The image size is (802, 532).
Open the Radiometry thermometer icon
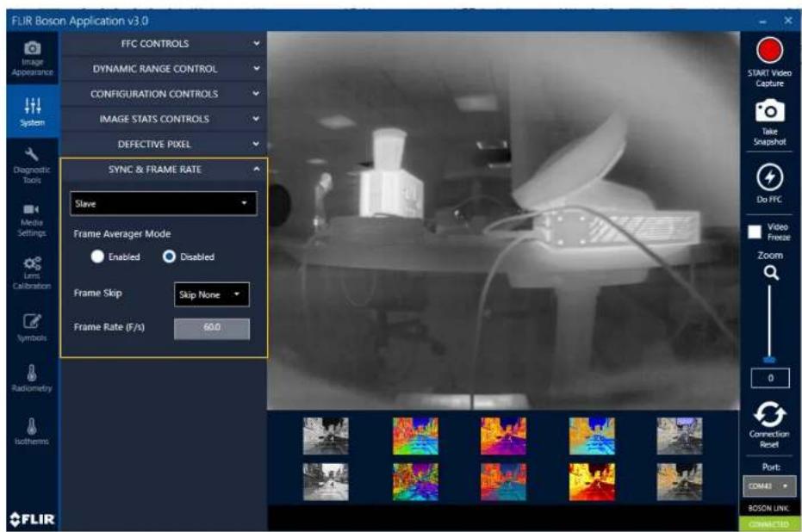(x=32, y=373)
